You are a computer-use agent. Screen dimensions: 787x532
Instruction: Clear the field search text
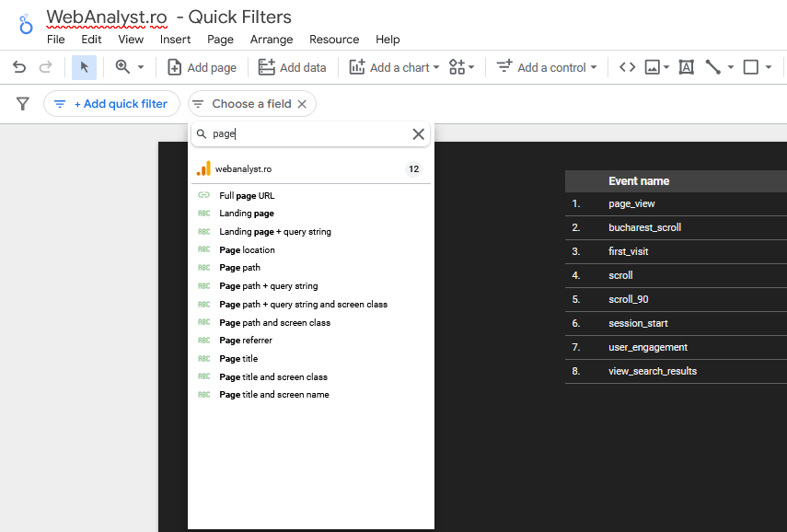418,134
